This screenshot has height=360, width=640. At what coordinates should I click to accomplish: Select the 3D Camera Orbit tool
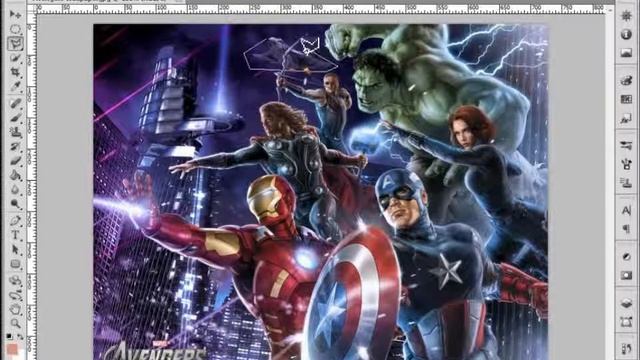[x=15, y=295]
